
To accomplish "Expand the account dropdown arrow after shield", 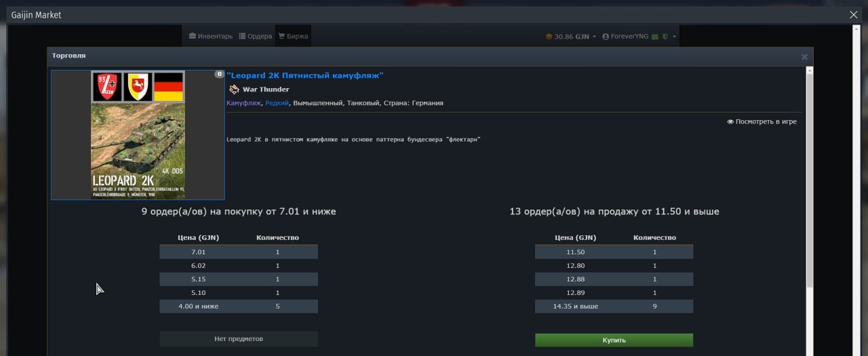I will tap(675, 37).
